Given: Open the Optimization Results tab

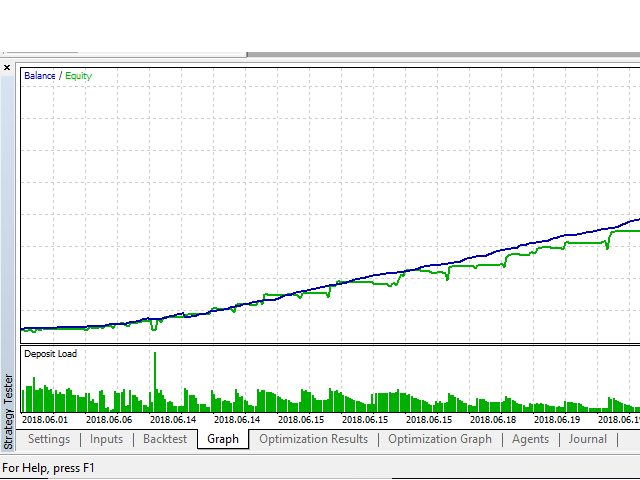Looking at the screenshot, I should click(314, 439).
